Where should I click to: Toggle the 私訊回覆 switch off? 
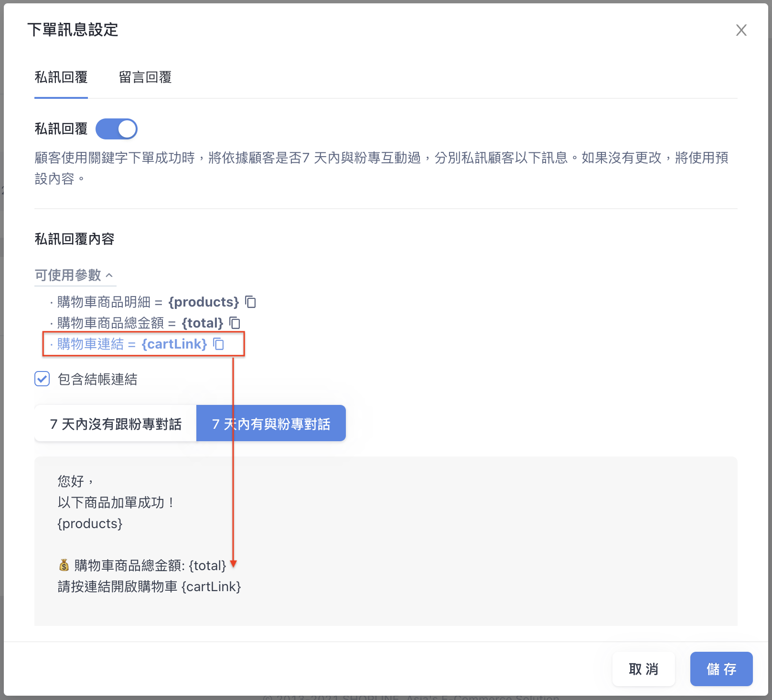pyautogui.click(x=117, y=129)
